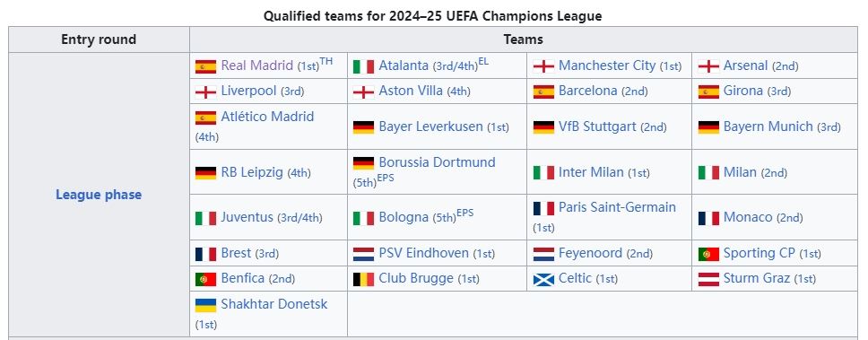Follow the Borussia Dortmund link
Viewport: 868px width, 340px height.
pos(437,162)
